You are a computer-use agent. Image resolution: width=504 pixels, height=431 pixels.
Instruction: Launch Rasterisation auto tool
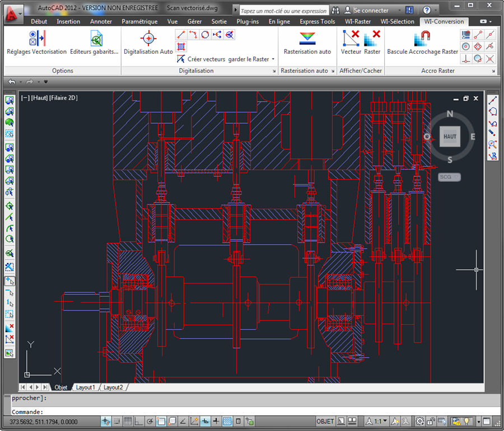pos(307,43)
